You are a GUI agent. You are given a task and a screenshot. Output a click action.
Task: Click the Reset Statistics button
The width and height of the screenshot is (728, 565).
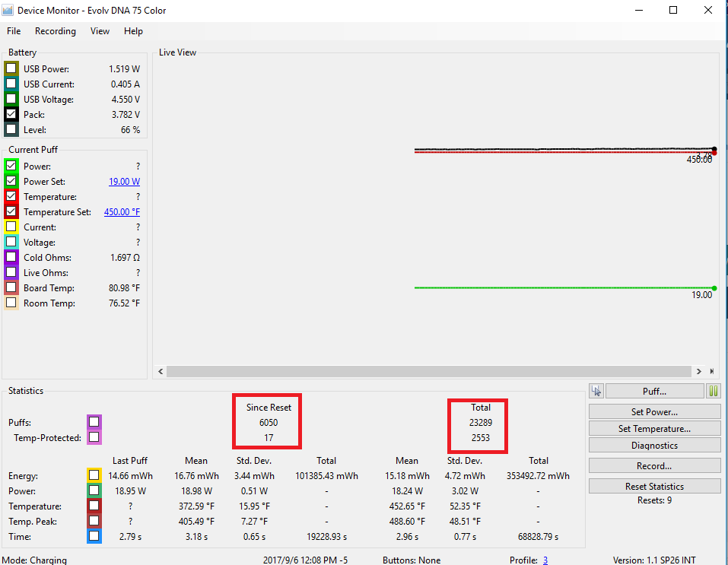click(654, 486)
